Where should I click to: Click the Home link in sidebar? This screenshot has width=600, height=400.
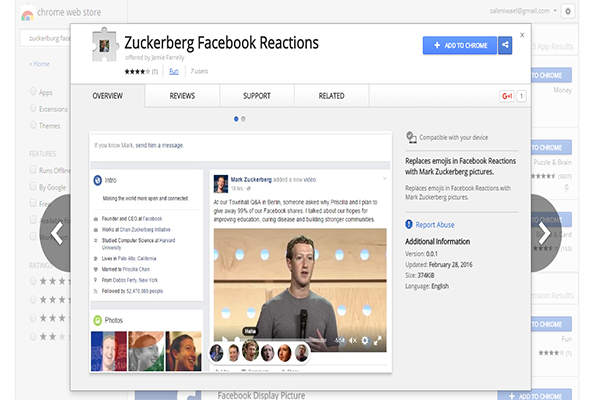(x=40, y=64)
